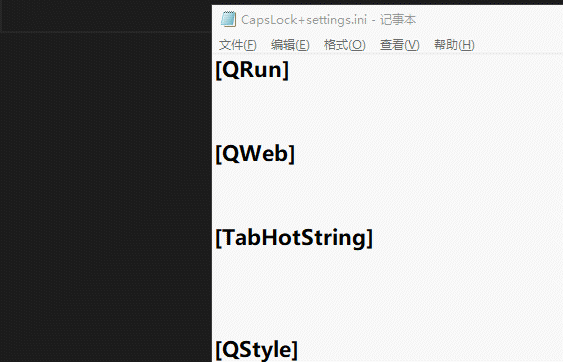Screen dimensions: 563x362
Task: Click the blank line between [QRun] and [QWeb]
Action: [387, 112]
